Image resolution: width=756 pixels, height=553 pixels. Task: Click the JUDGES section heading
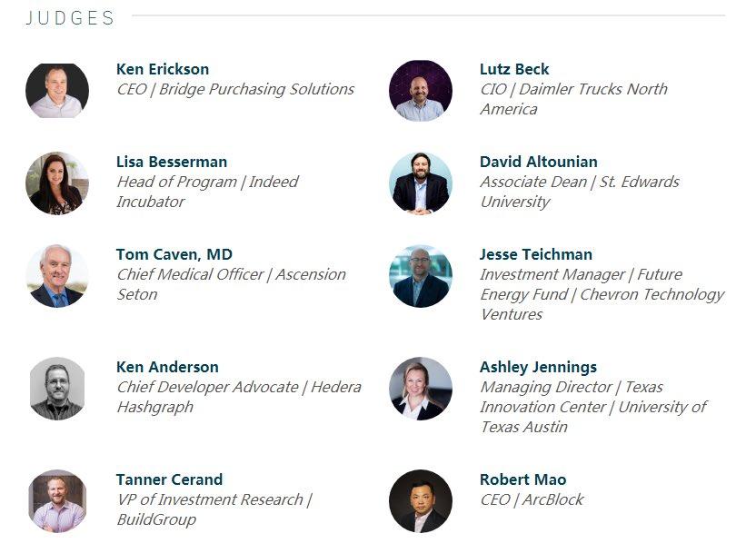point(70,18)
